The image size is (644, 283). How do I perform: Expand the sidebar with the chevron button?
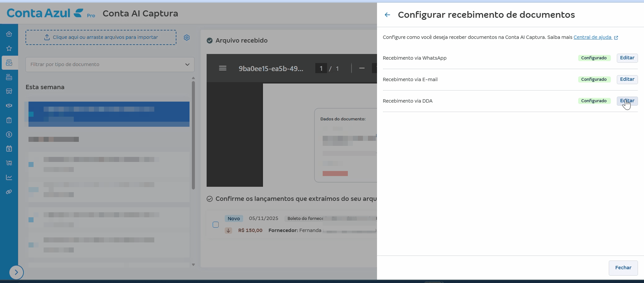16,272
